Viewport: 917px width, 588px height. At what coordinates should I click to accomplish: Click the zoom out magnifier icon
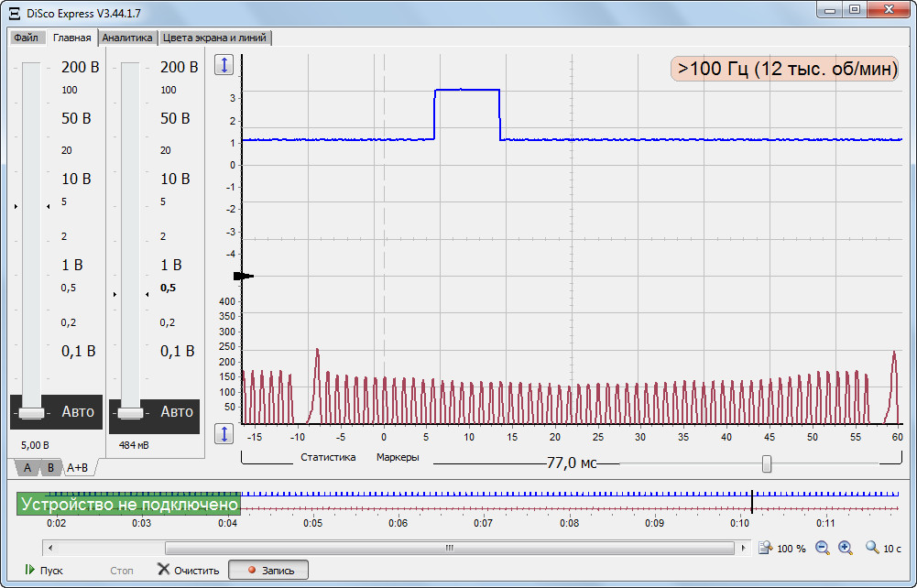point(823,548)
